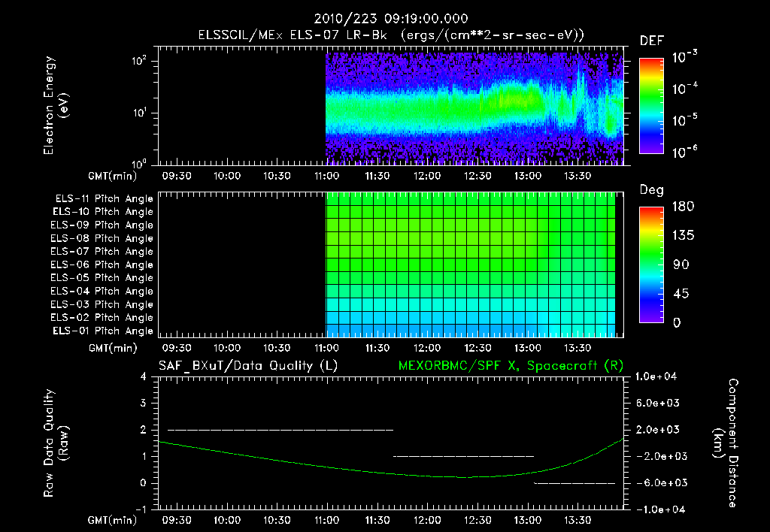Viewport: 770px width, 532px height.
Task: Click the 10^-6 DEF scale value
Action: tap(684, 152)
